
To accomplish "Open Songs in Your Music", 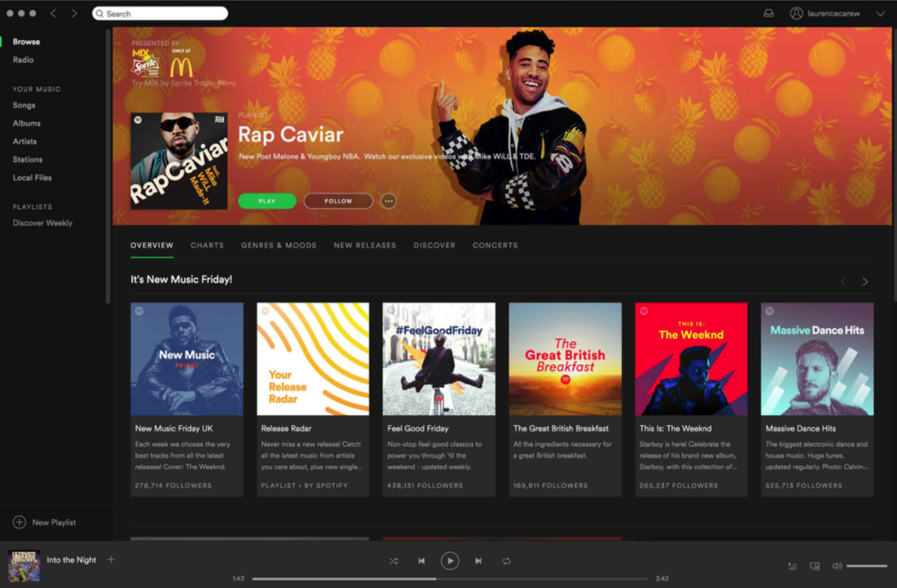I will (x=24, y=105).
